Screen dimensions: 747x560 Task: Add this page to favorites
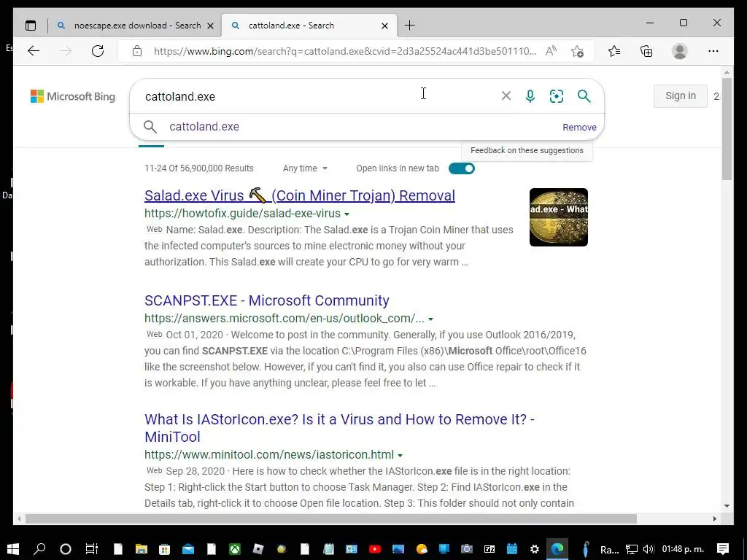578,51
